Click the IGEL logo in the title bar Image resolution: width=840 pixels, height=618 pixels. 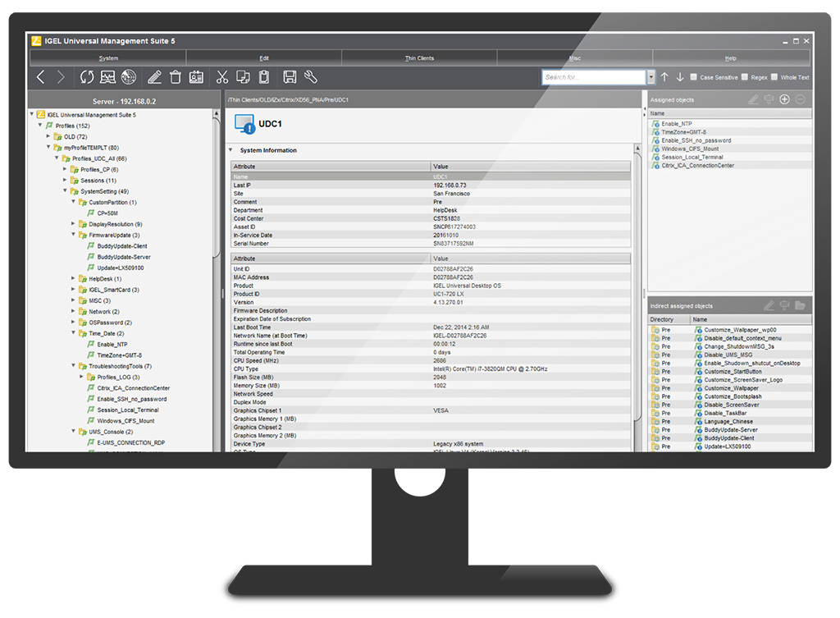pyautogui.click(x=36, y=41)
